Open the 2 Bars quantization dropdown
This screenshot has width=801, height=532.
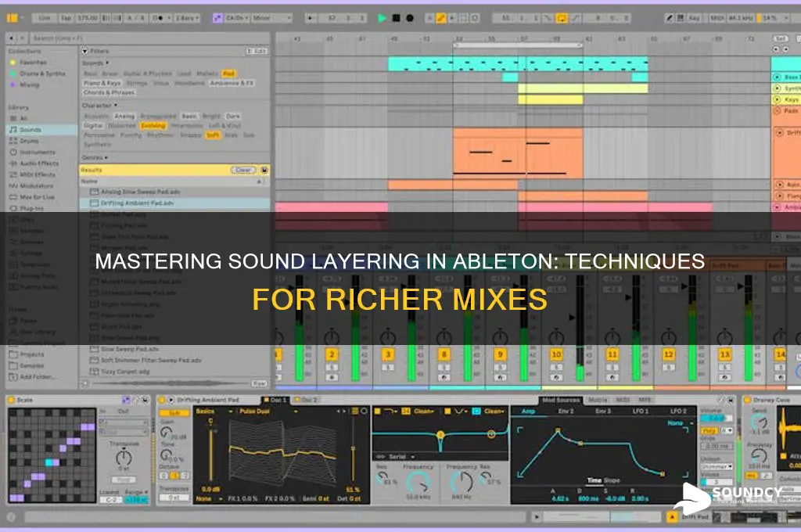[187, 18]
